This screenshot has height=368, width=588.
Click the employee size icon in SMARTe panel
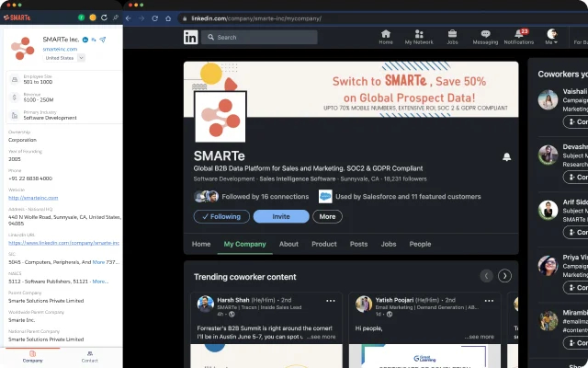click(15, 79)
